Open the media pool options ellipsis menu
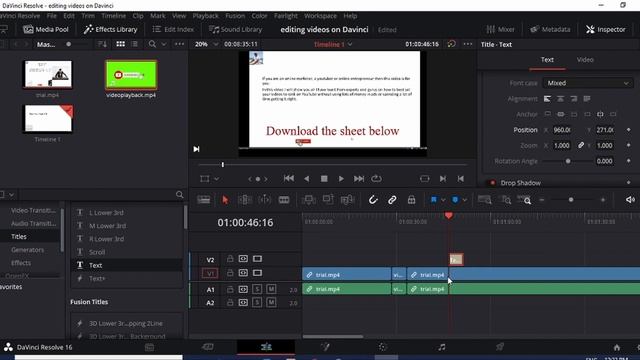 tap(179, 44)
